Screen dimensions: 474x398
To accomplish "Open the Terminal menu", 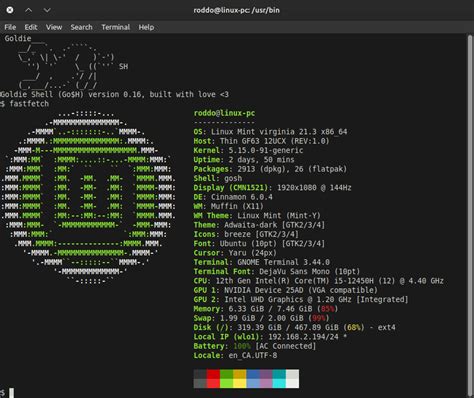I will point(116,27).
